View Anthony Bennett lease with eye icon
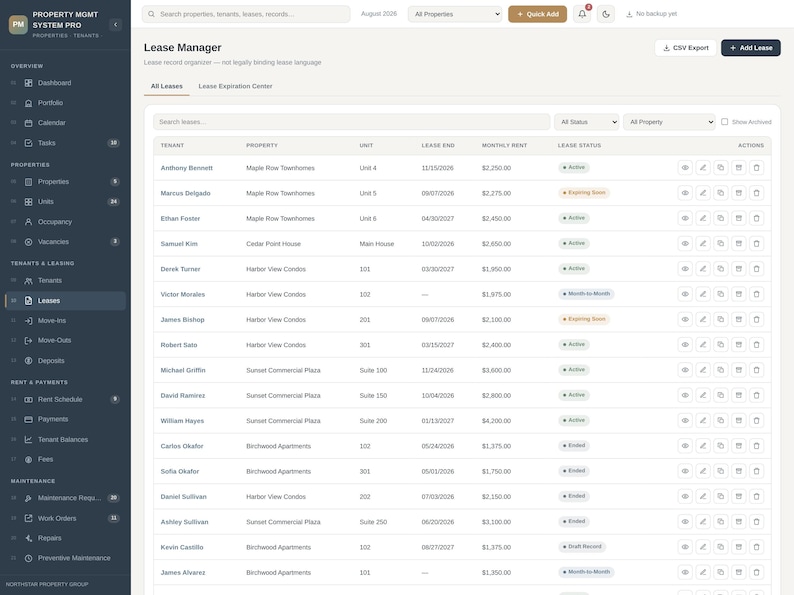Viewport: 794px width, 595px height. 685,168
